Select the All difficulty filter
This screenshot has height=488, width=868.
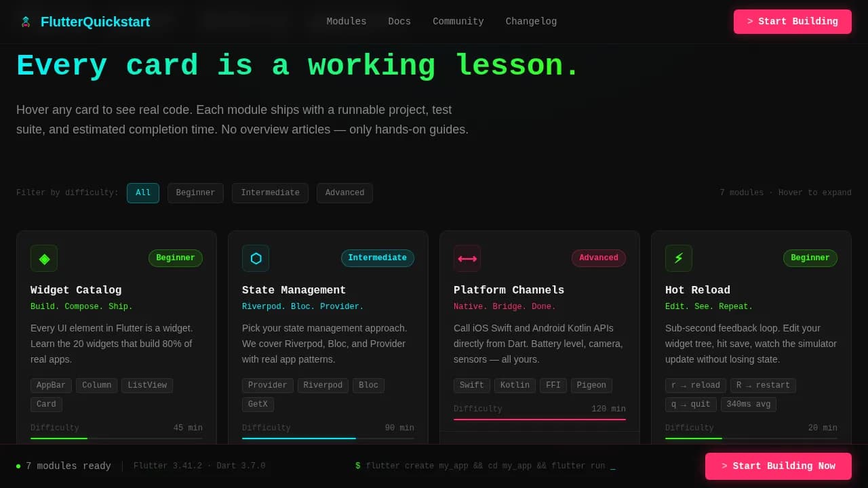(x=143, y=193)
